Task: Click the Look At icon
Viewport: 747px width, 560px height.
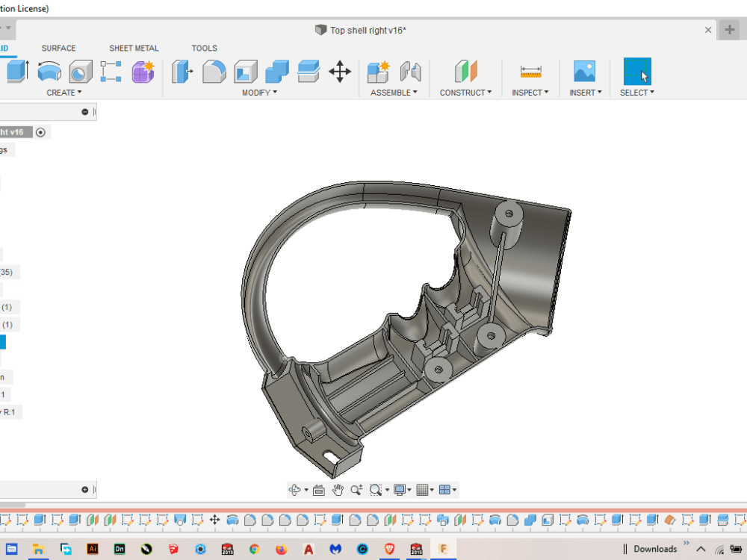Action: point(319,490)
